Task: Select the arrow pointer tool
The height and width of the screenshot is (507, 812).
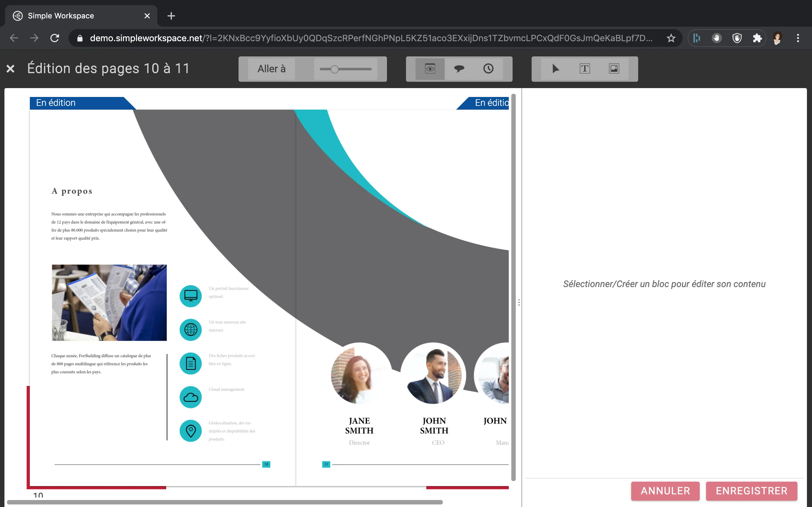Action: click(556, 69)
